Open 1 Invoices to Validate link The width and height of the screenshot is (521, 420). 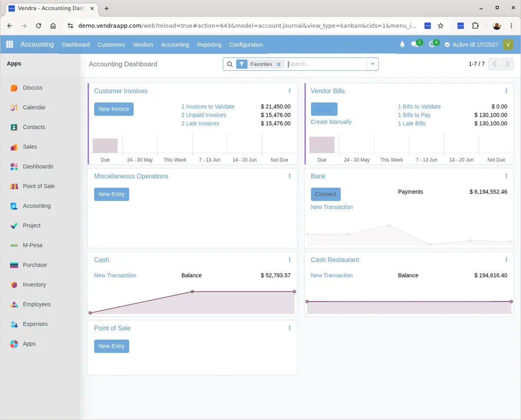tap(208, 106)
